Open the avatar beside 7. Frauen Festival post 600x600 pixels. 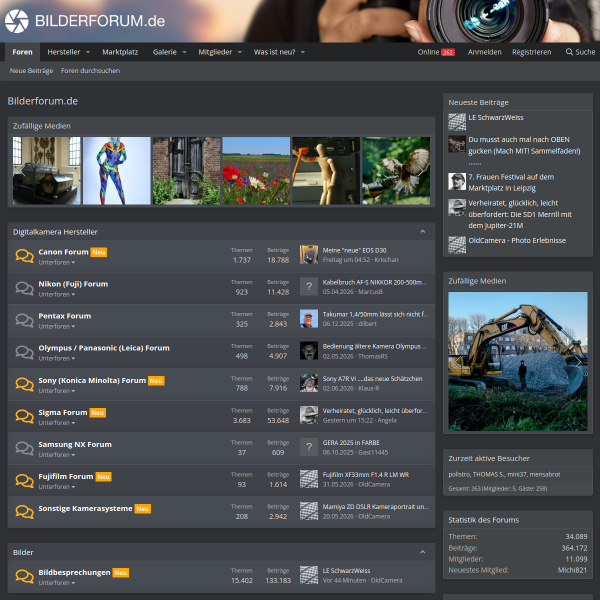[x=457, y=181]
